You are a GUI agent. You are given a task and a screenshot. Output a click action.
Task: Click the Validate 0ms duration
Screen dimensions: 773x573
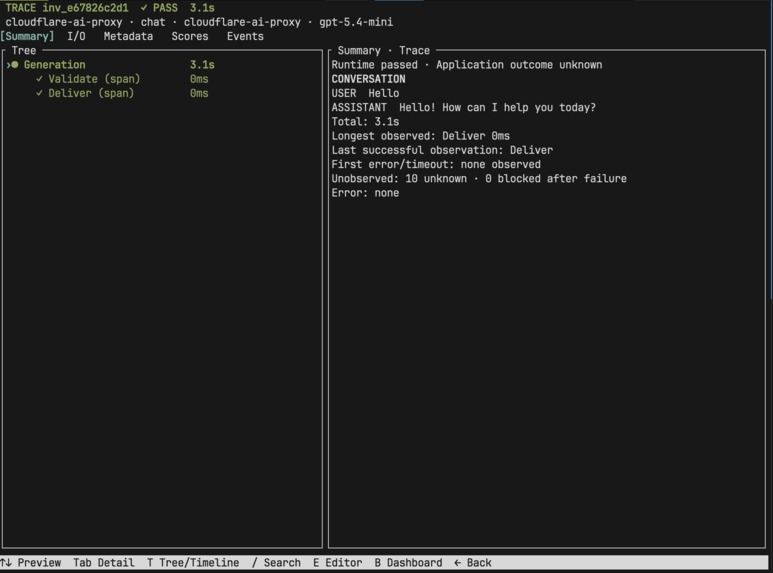[199, 79]
